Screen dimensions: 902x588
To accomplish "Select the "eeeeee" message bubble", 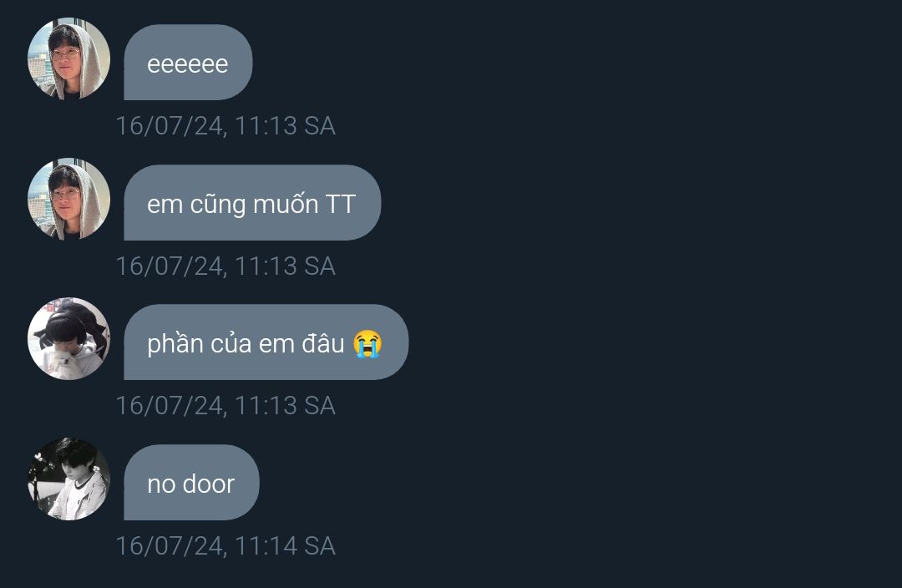I will (188, 62).
